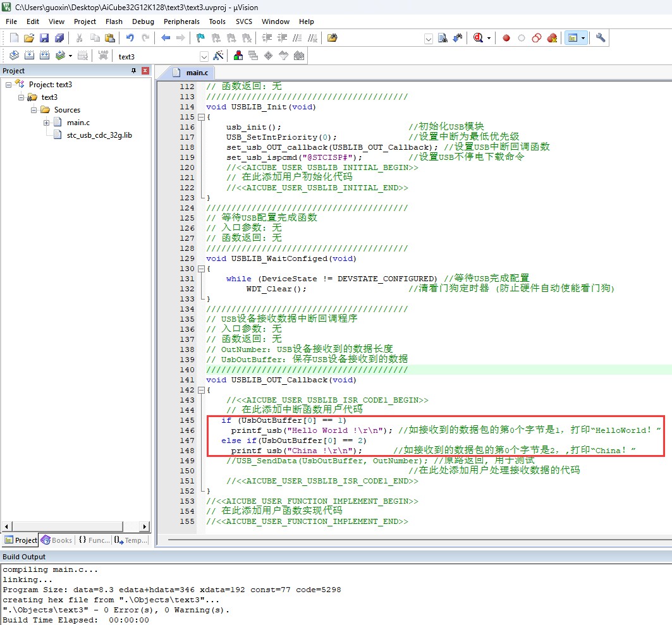The height and width of the screenshot is (625, 672).
Task: Switch to the Books panel tab
Action: (56, 540)
